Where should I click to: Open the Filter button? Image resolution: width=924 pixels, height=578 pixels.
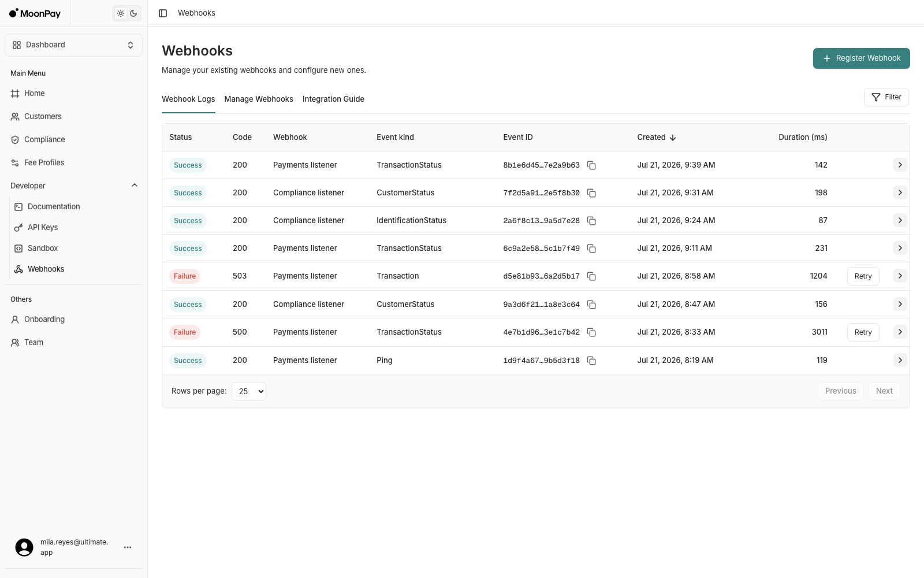click(886, 97)
